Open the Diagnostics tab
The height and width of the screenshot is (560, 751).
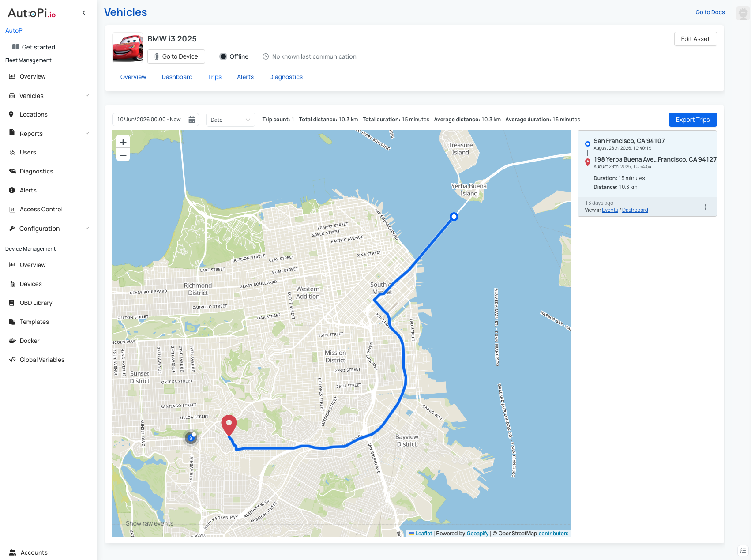(286, 77)
